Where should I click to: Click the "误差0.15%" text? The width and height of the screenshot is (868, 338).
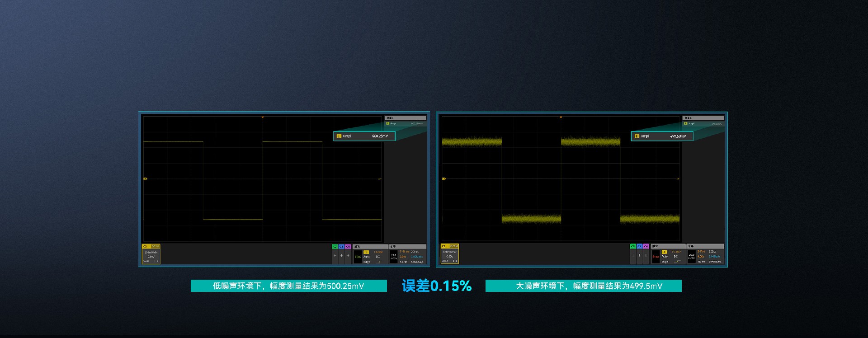pyautogui.click(x=437, y=286)
